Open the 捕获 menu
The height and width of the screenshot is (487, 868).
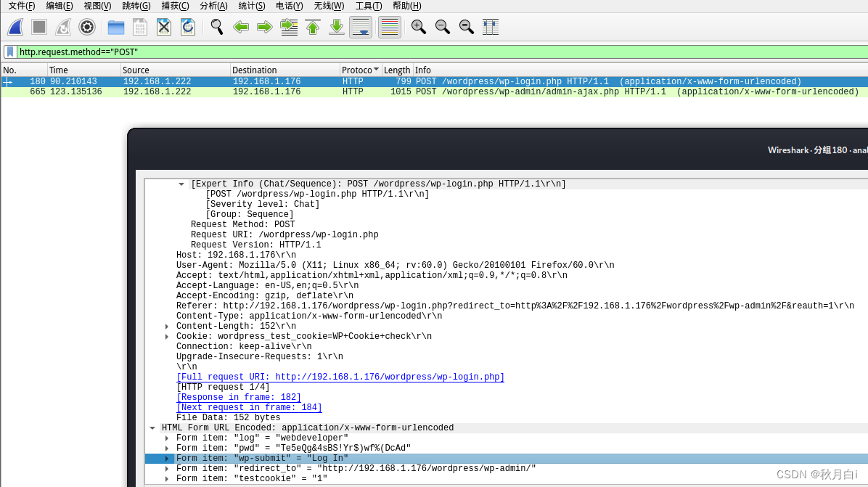tap(179, 6)
